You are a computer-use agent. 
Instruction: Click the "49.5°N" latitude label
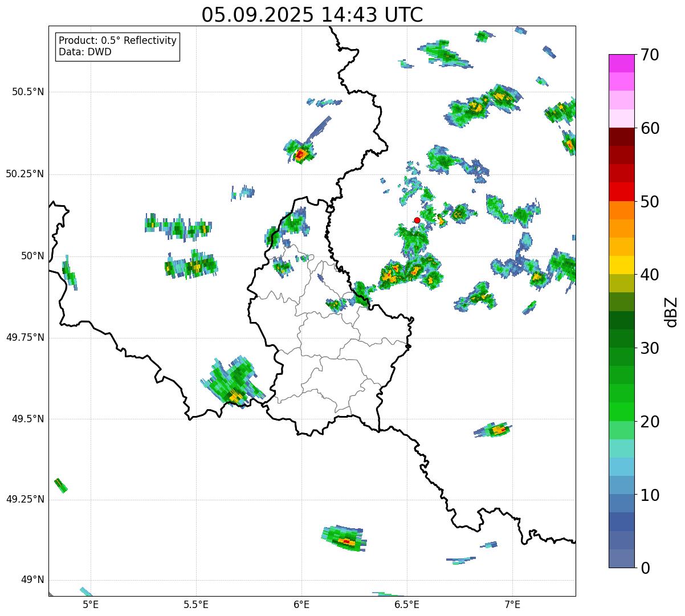[x=28, y=419]
